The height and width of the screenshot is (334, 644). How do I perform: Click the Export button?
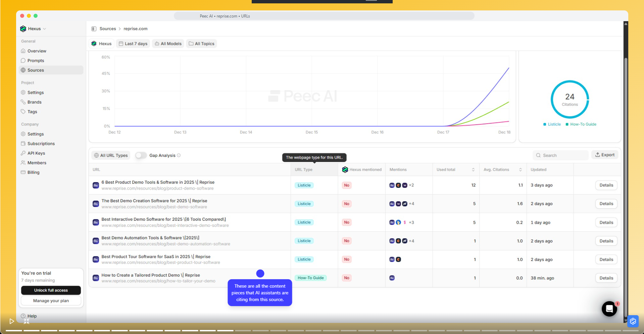[605, 155]
